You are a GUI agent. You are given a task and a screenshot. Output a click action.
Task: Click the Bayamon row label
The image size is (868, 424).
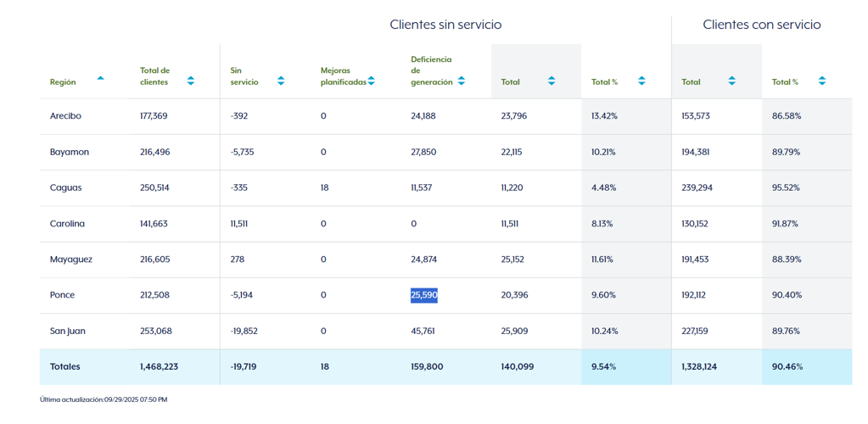tap(69, 152)
